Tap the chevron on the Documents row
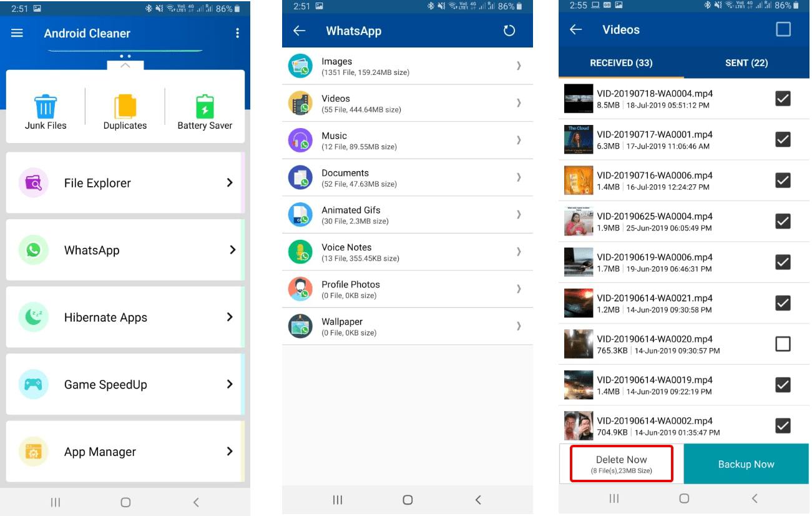Screen dimensions: 812x516 pyautogui.click(x=519, y=177)
